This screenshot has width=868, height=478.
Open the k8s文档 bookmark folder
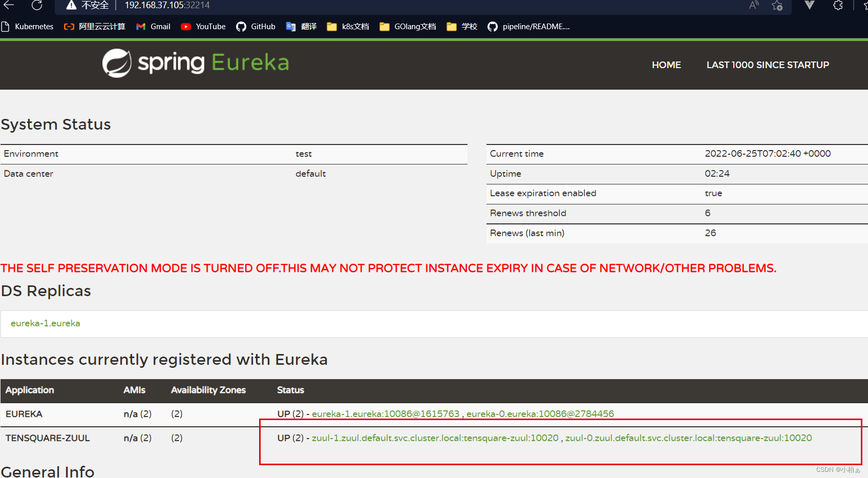pyautogui.click(x=348, y=27)
